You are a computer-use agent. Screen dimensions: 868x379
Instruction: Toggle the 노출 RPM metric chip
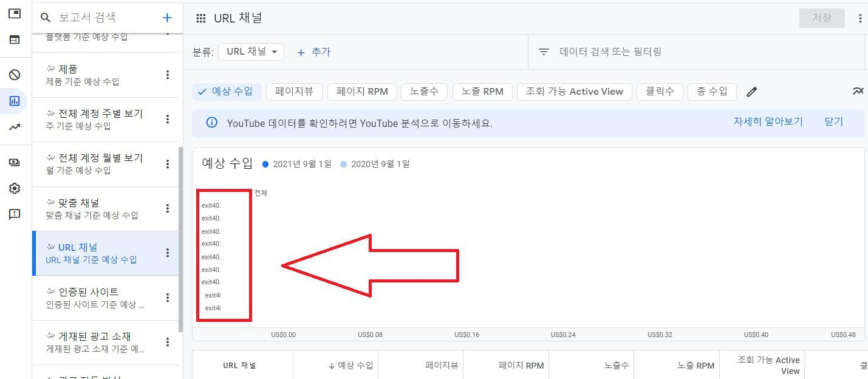(x=482, y=92)
